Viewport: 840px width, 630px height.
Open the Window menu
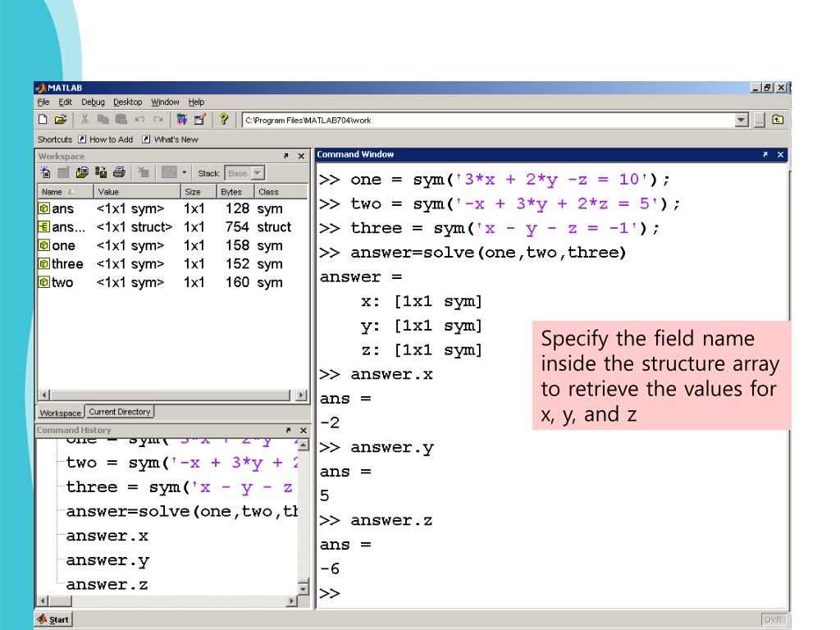coord(165,102)
